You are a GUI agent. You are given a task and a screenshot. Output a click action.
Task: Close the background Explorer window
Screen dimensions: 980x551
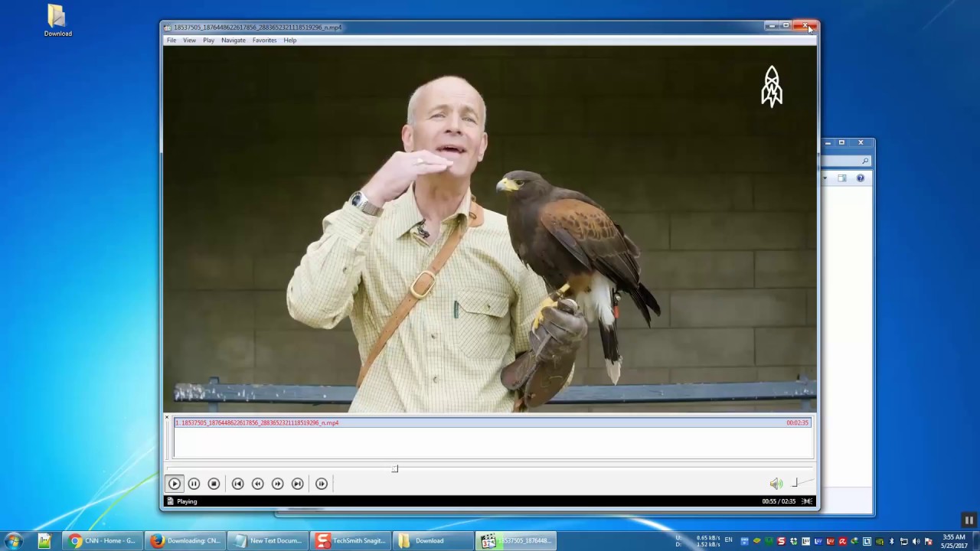pyautogui.click(x=861, y=142)
